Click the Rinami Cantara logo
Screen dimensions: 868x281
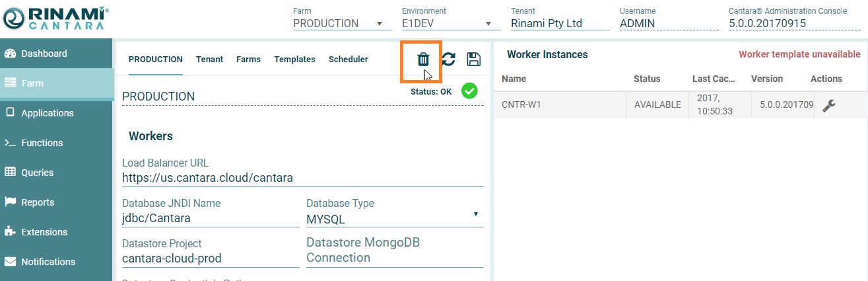pos(56,19)
